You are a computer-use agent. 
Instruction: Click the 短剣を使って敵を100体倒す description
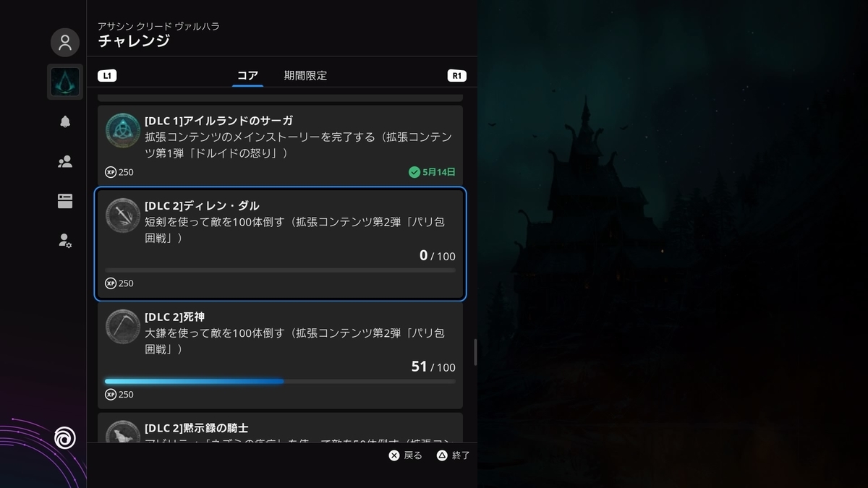coord(294,230)
